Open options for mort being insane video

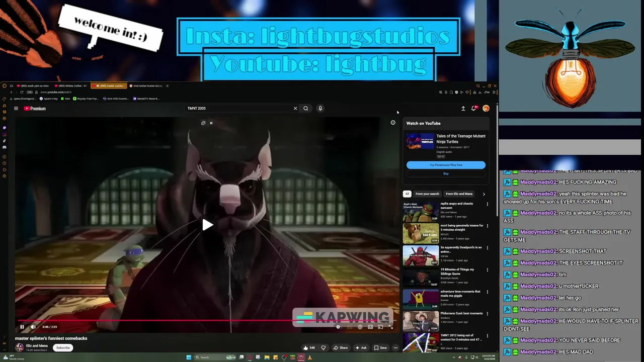pos(487,226)
